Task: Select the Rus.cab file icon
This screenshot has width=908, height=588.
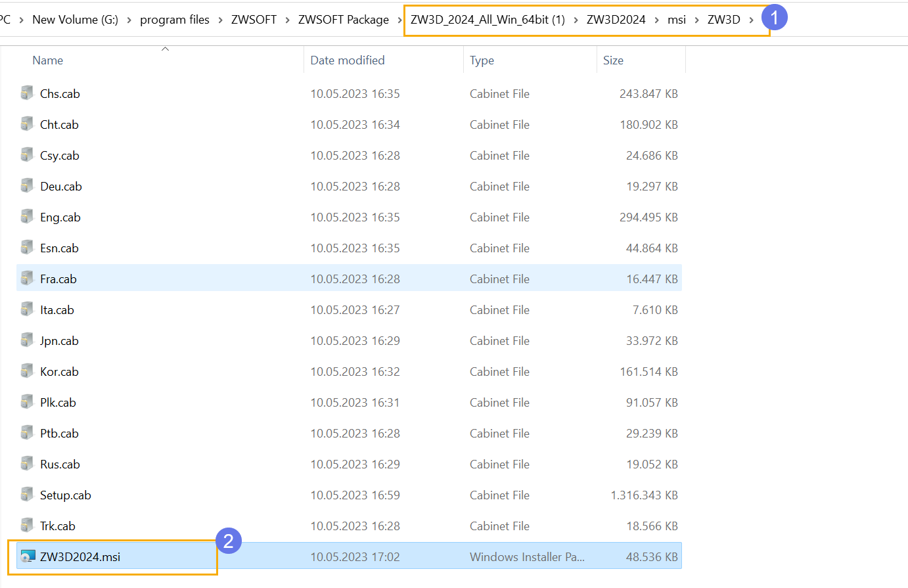Action: click(27, 464)
